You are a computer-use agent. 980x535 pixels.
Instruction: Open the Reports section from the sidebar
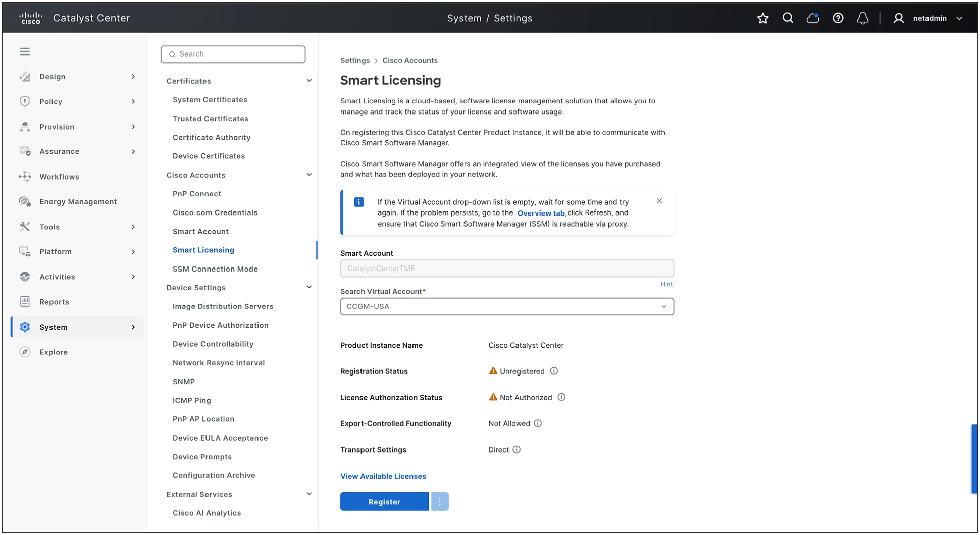point(54,301)
